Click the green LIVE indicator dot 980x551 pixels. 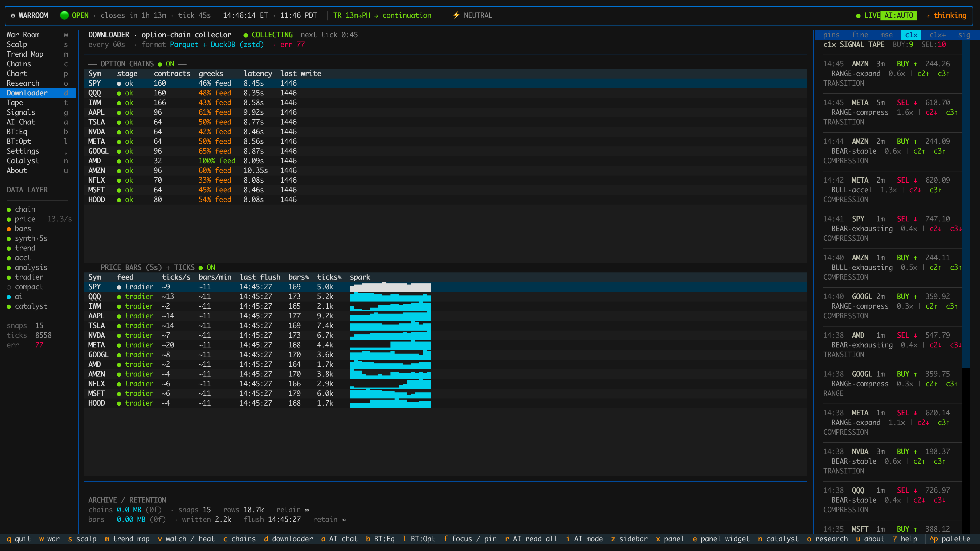[x=858, y=16]
